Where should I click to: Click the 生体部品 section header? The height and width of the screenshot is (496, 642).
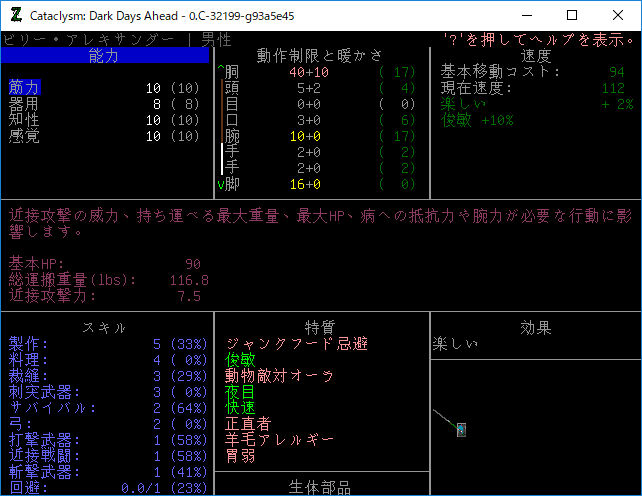(x=320, y=487)
